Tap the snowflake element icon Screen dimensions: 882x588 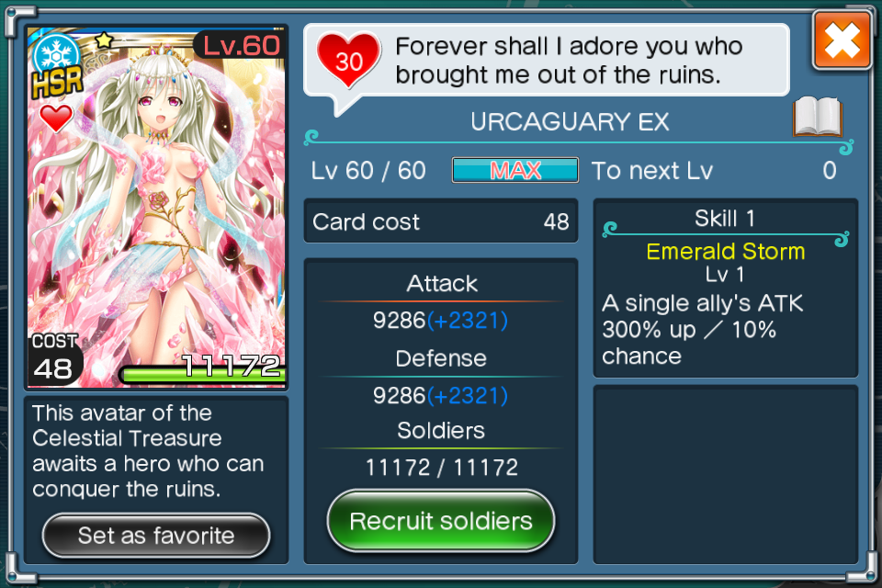click(x=56, y=54)
